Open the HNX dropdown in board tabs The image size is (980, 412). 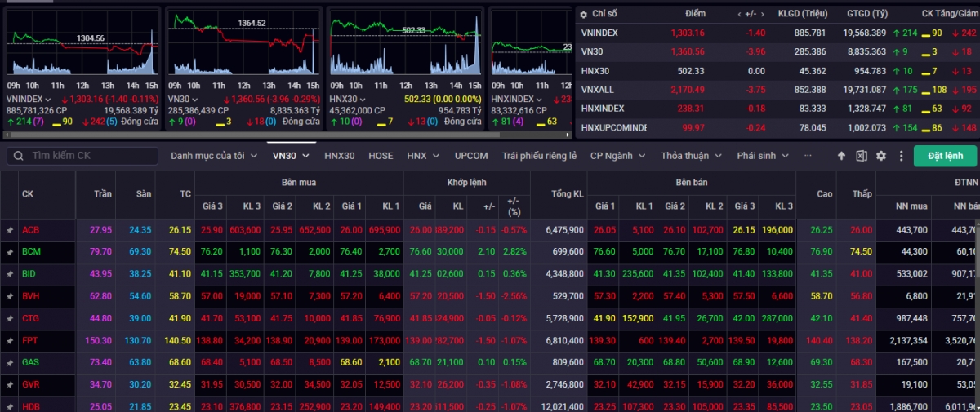coord(423,156)
